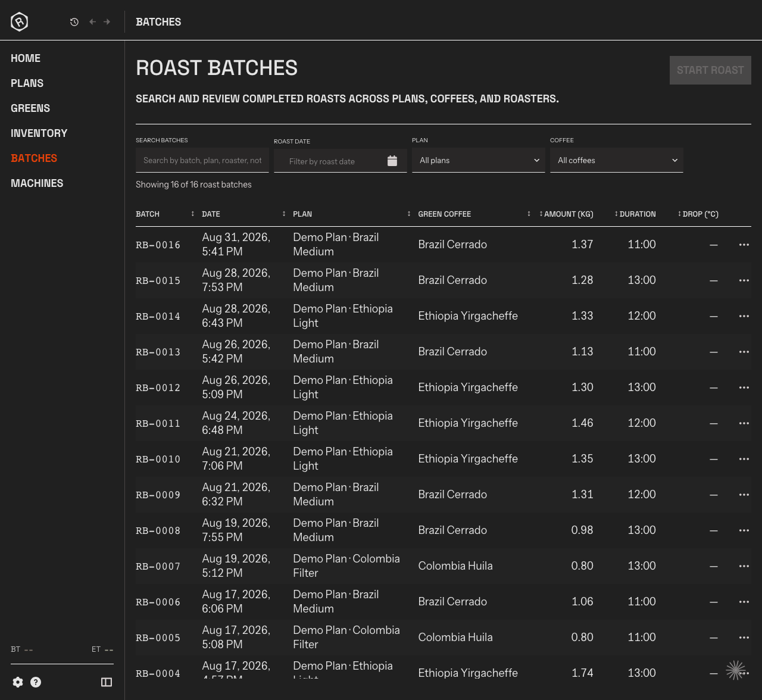
Task: Open more actions for RB-0005
Action: pyautogui.click(x=744, y=637)
